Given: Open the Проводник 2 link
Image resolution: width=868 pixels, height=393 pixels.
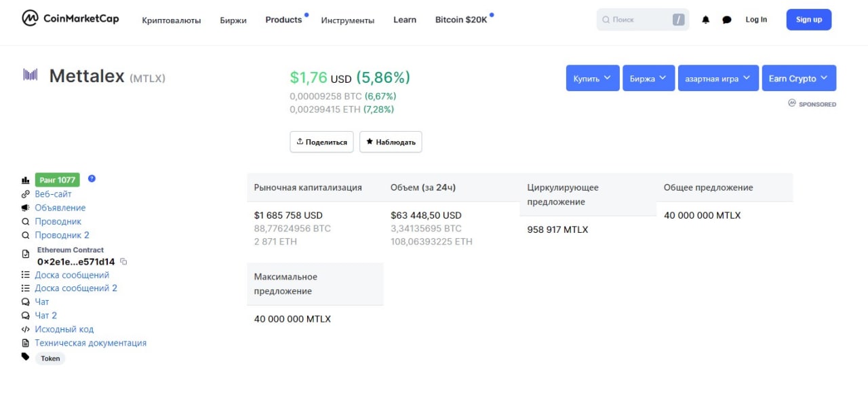Looking at the screenshot, I should 62,235.
